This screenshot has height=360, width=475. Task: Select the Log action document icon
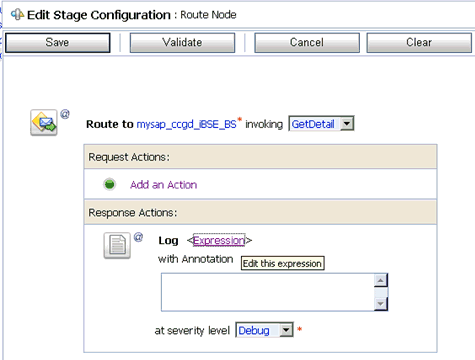(x=117, y=245)
